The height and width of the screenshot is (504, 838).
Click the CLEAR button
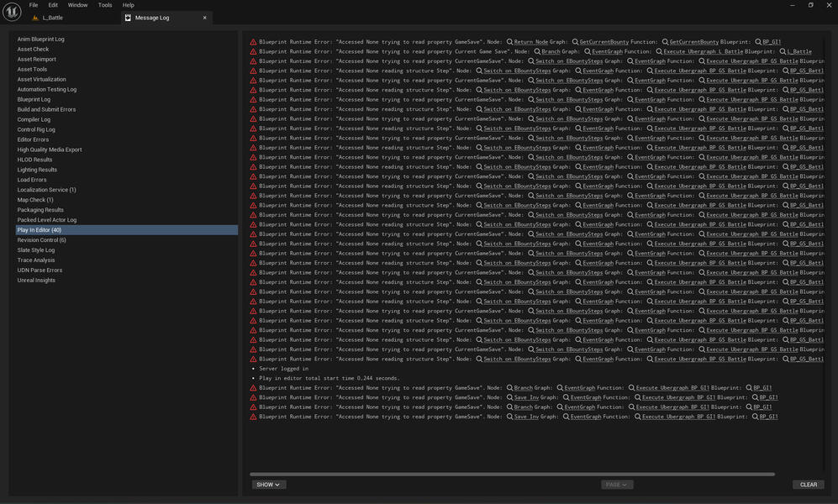[x=808, y=485]
